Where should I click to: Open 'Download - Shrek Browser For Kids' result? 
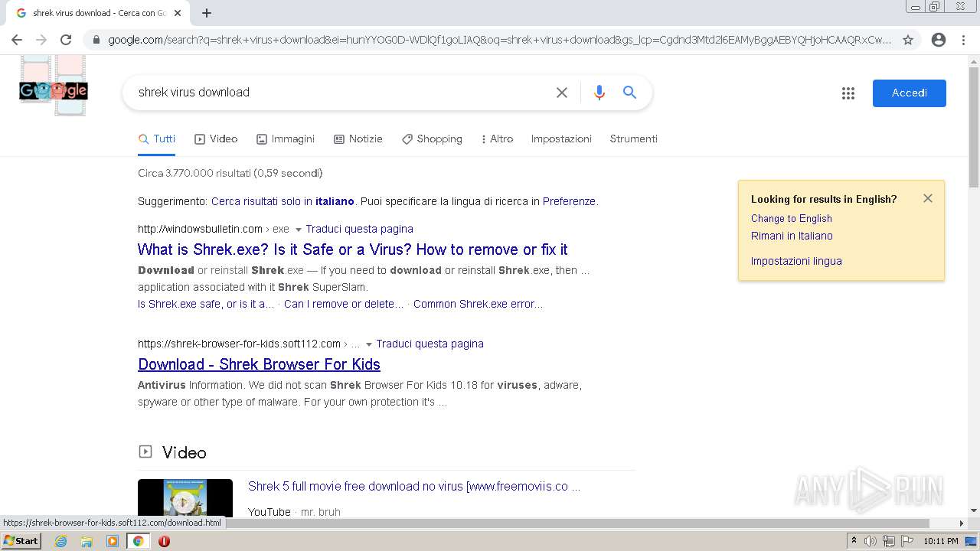pos(259,364)
